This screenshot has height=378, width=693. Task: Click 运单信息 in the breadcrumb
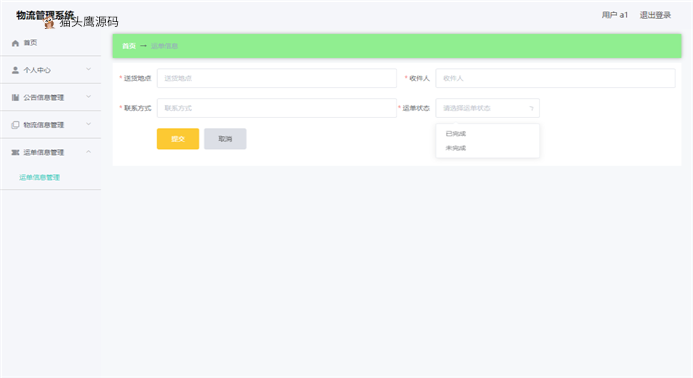click(x=164, y=46)
